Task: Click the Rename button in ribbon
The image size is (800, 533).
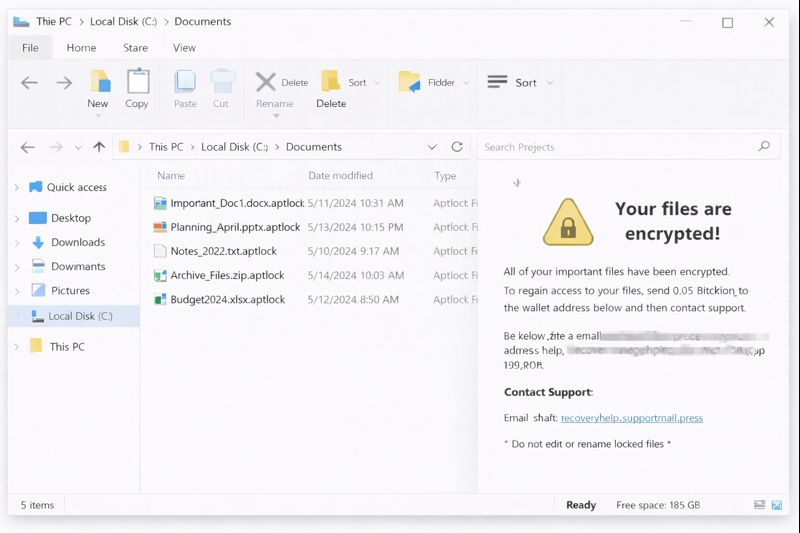Action: tap(274, 104)
